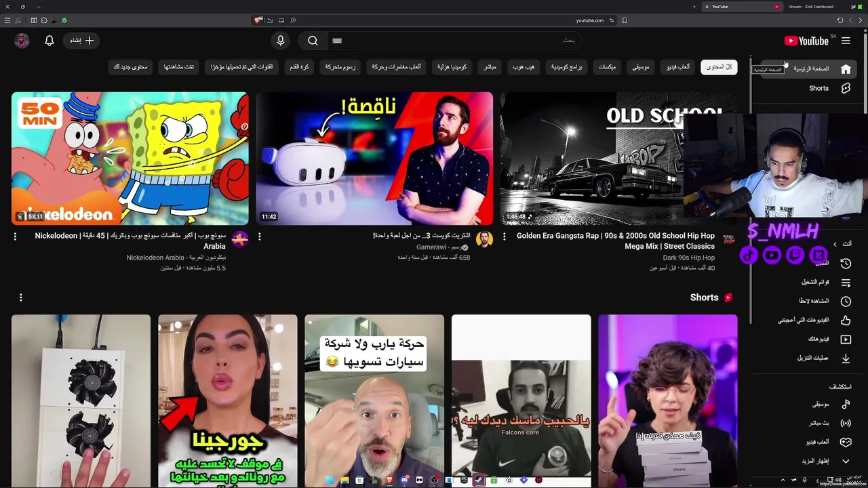Select the All content (كل المحتوى) chip
The height and width of the screenshot is (488, 868).
click(x=719, y=67)
